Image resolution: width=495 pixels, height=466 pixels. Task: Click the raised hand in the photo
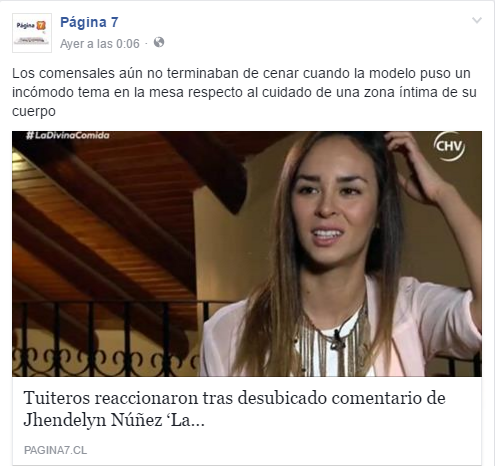click(x=417, y=167)
